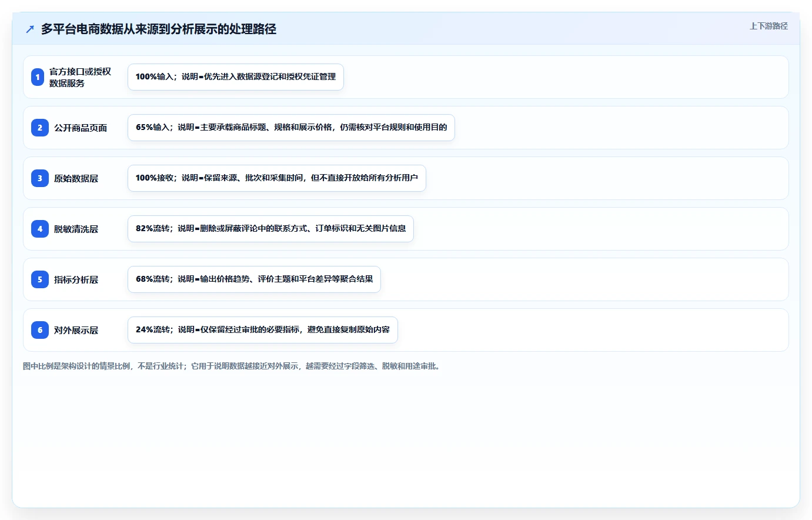Open the 68%流转 description box
The width and height of the screenshot is (812, 520).
coord(254,279)
